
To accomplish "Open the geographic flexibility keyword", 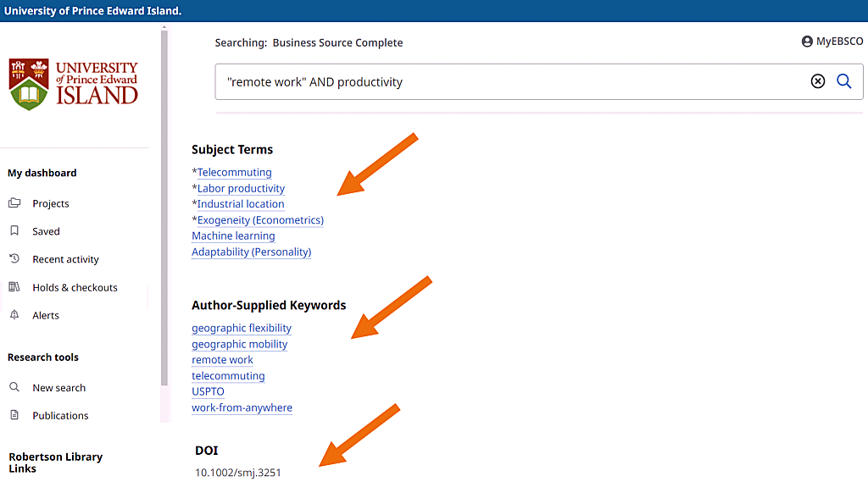I will point(242,329).
